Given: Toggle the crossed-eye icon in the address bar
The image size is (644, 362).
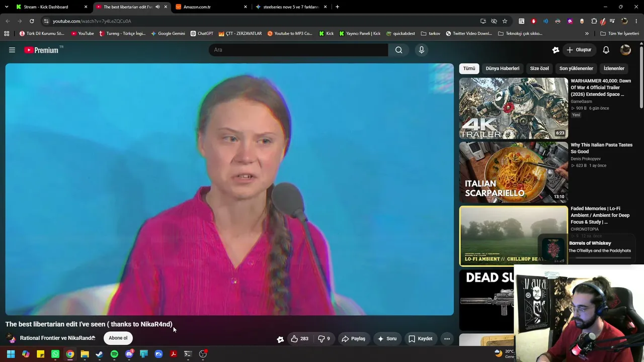Looking at the screenshot, I should (x=494, y=21).
